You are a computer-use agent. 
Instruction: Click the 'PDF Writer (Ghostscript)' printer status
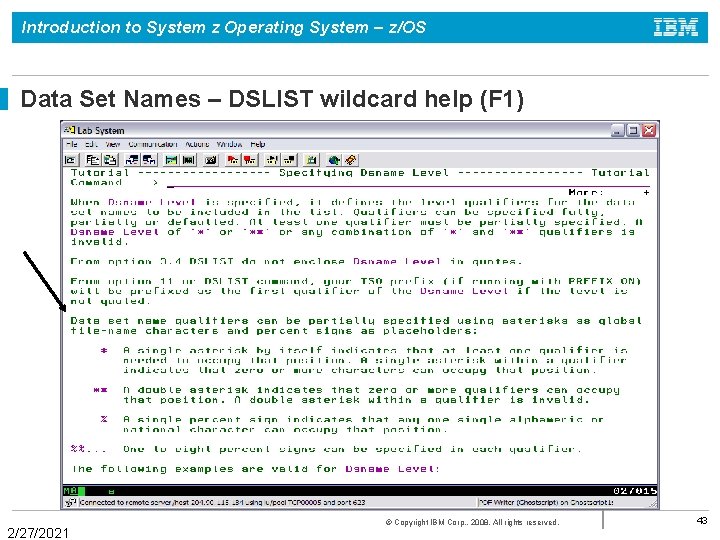(546, 502)
